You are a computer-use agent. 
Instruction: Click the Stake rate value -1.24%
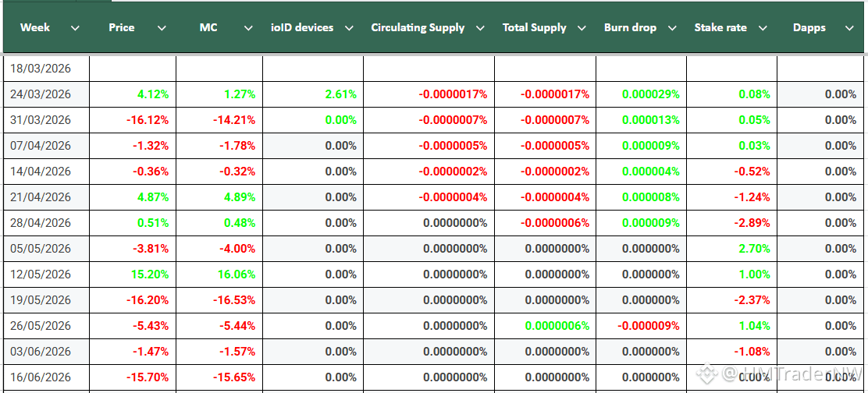click(x=752, y=197)
